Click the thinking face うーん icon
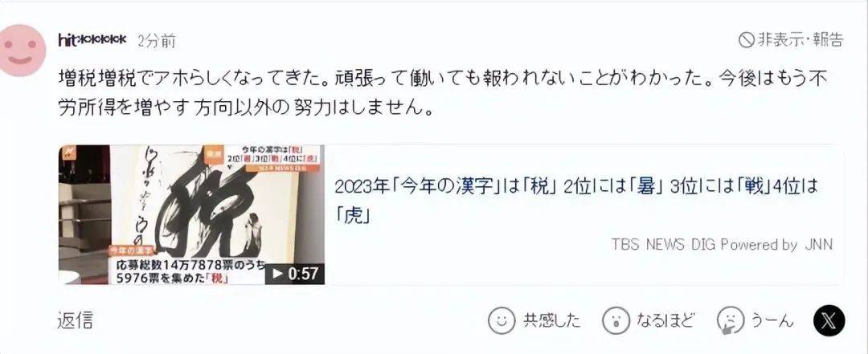 (730, 320)
